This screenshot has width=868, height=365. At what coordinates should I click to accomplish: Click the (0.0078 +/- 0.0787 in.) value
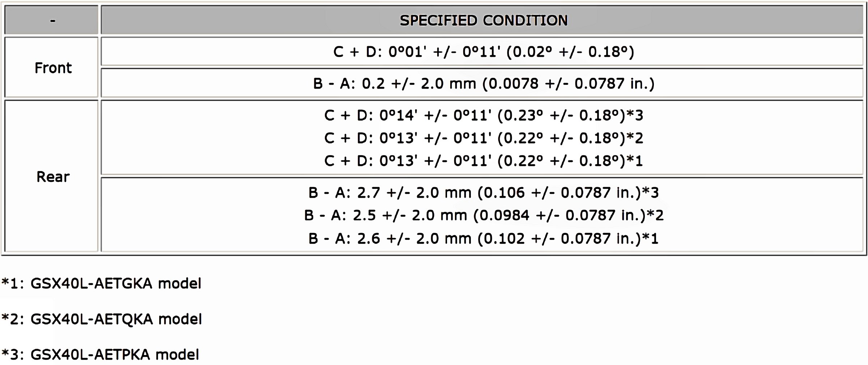pos(568,84)
